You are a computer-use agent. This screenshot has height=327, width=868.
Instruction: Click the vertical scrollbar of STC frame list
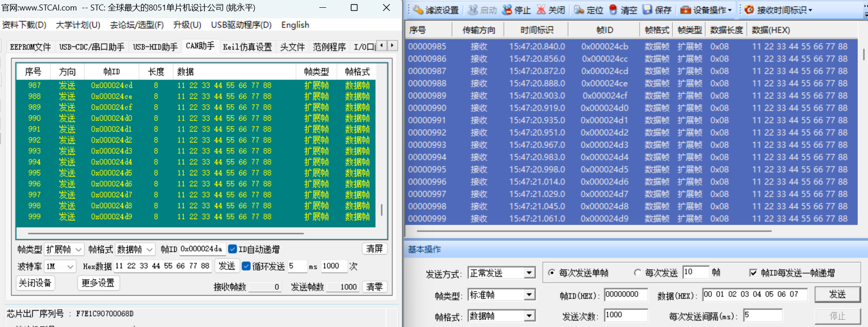[x=381, y=209]
